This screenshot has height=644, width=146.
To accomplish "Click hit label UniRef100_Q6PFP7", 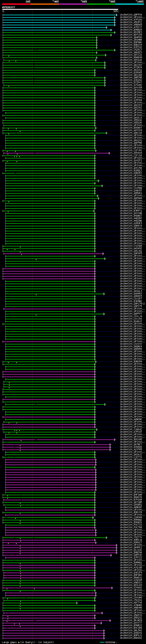I will point(131,314).
